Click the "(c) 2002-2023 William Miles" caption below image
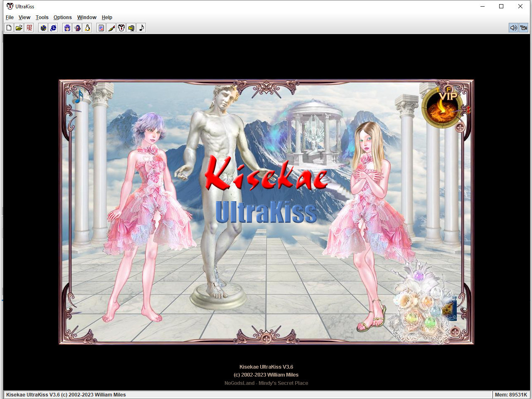This screenshot has height=399, width=532. coord(266,375)
